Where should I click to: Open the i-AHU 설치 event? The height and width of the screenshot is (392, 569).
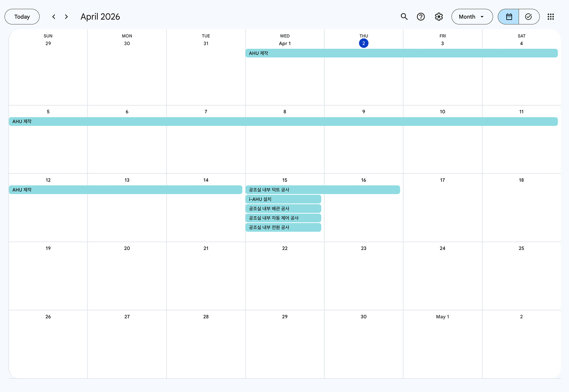[283, 199]
